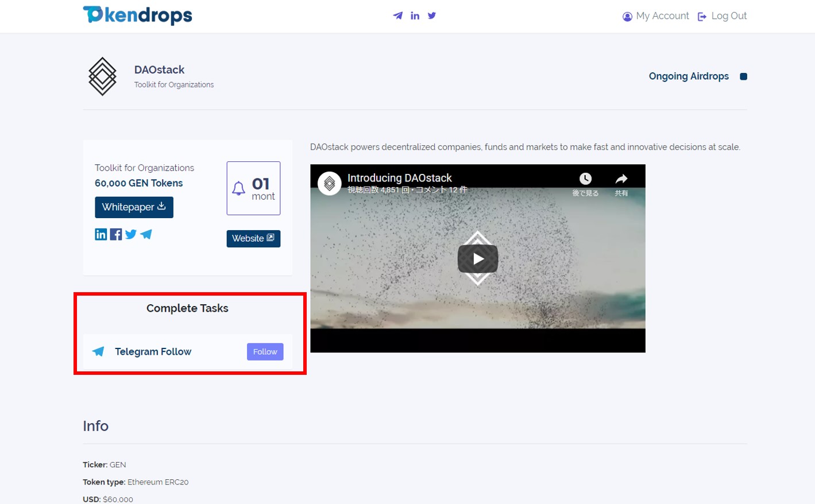
Task: Open DAOstack's LinkedIn page icon
Action: 101,234
